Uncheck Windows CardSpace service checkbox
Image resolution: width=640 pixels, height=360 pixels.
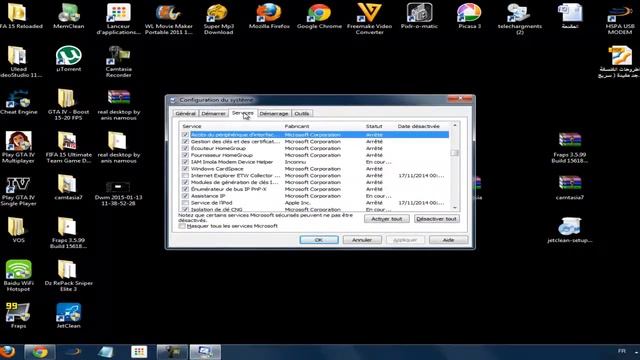click(185, 169)
